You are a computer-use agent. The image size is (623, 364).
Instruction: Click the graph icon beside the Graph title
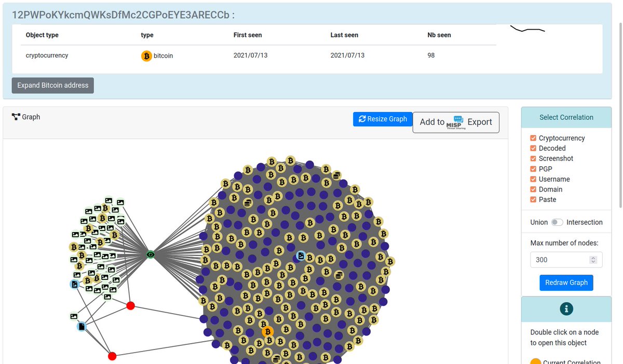(16, 117)
